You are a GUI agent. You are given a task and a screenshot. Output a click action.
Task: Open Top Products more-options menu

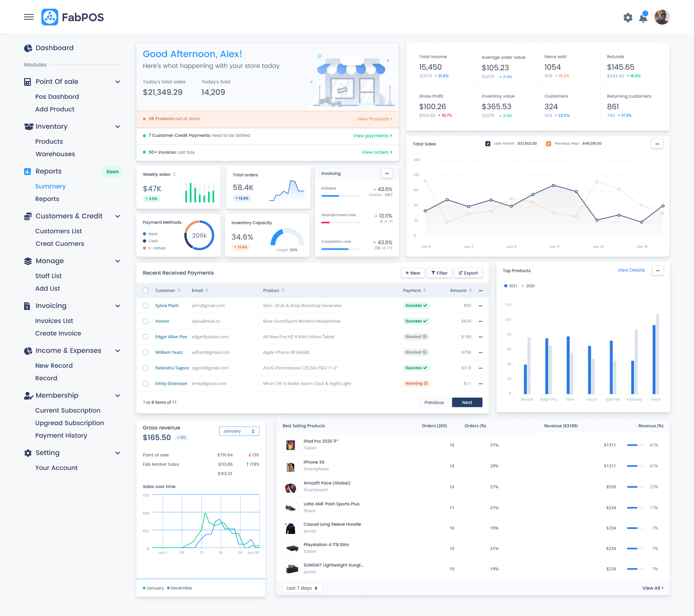coord(658,270)
